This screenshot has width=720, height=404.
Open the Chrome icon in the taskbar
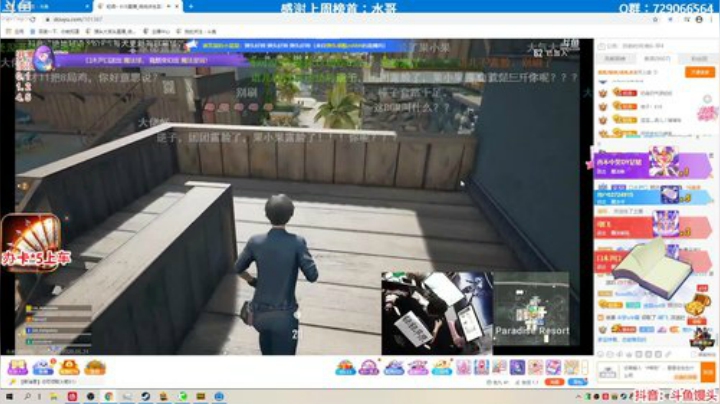tap(109, 397)
